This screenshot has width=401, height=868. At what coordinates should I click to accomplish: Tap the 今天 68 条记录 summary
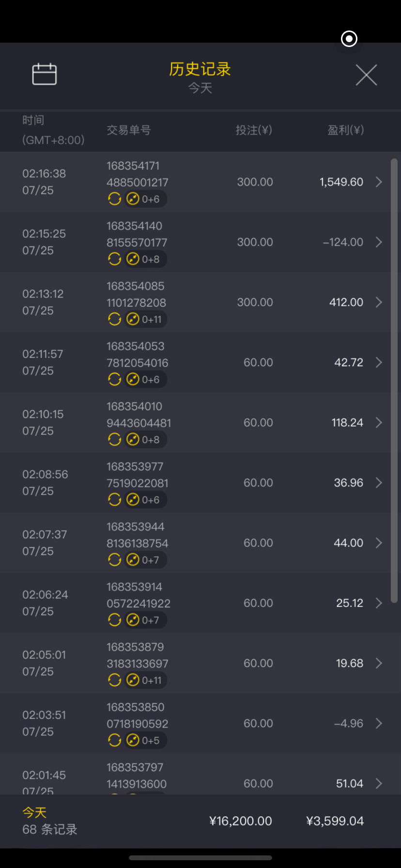(50, 821)
